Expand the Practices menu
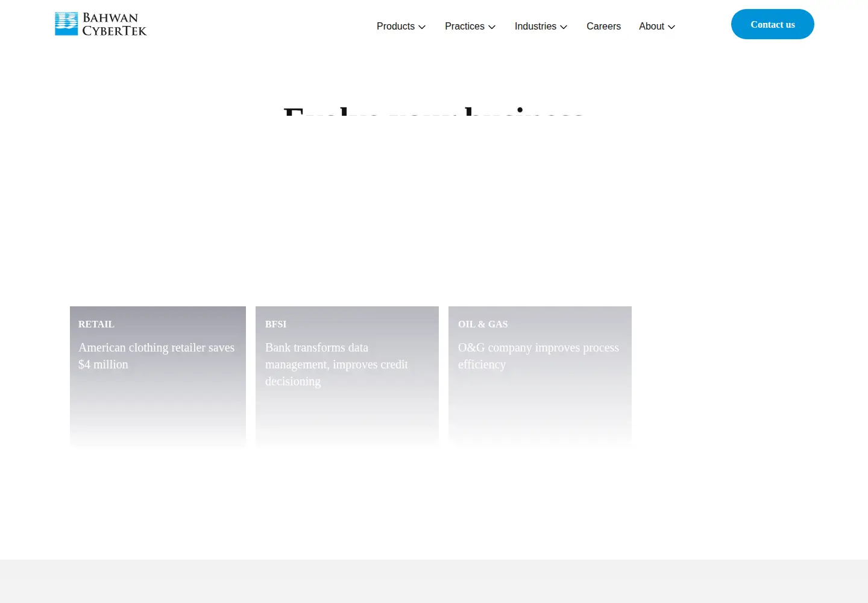 click(470, 27)
